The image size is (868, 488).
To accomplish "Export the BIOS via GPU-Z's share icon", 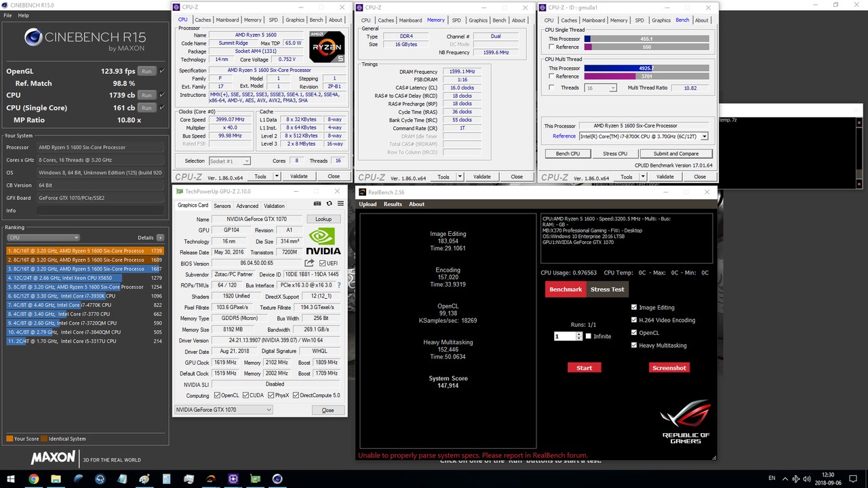I will 309,263.
